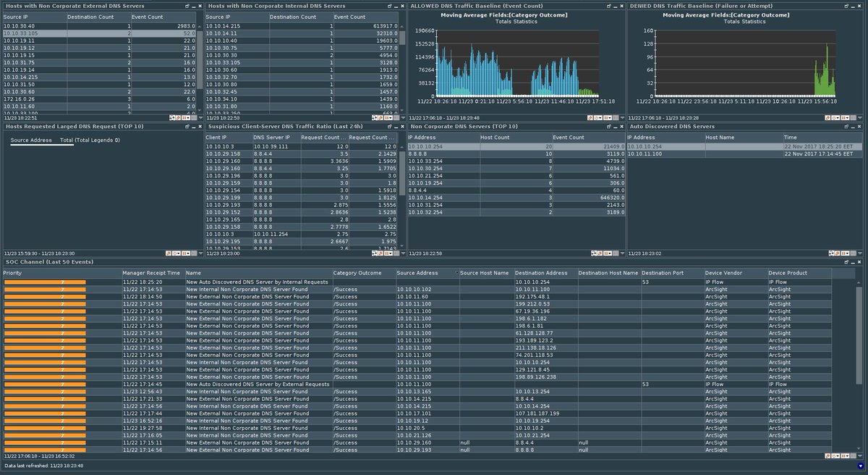The image size is (868, 475).
Task: Open the view-type grid dropdown under DENIED DNS Traffic chart
Action: 845,118
